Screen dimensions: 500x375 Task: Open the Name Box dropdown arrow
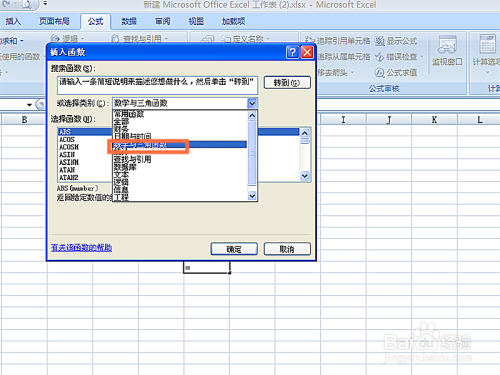tap(29, 105)
